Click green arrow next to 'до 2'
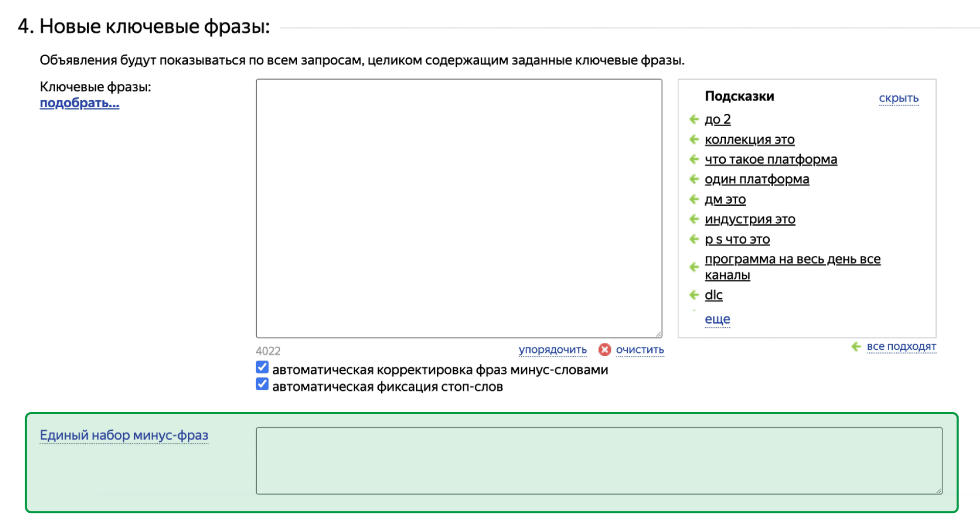This screenshot has height=527, width=980. point(694,119)
